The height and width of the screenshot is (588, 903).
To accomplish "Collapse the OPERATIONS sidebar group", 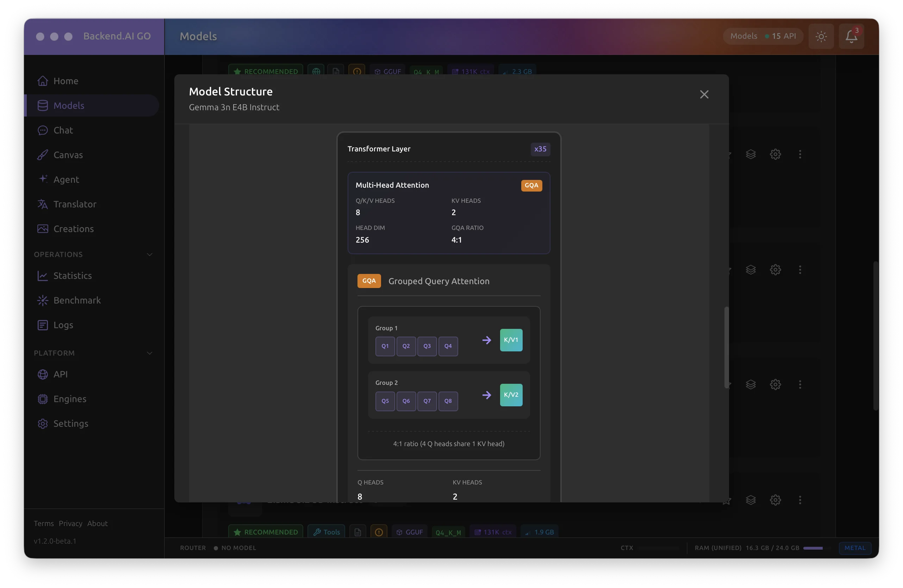I will click(x=149, y=254).
